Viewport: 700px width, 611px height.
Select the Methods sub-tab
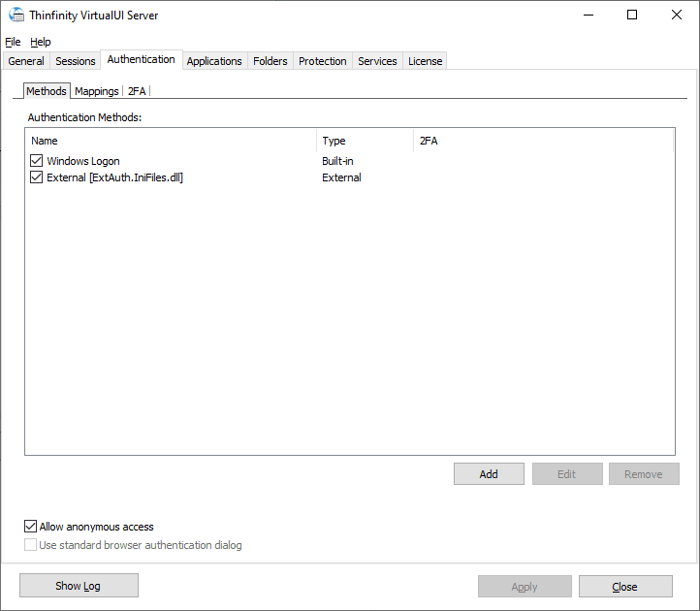click(x=47, y=91)
